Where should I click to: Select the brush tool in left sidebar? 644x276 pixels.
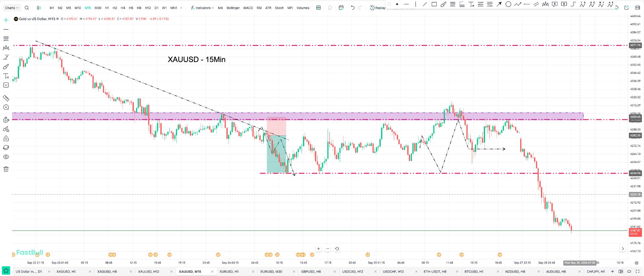coord(6,67)
